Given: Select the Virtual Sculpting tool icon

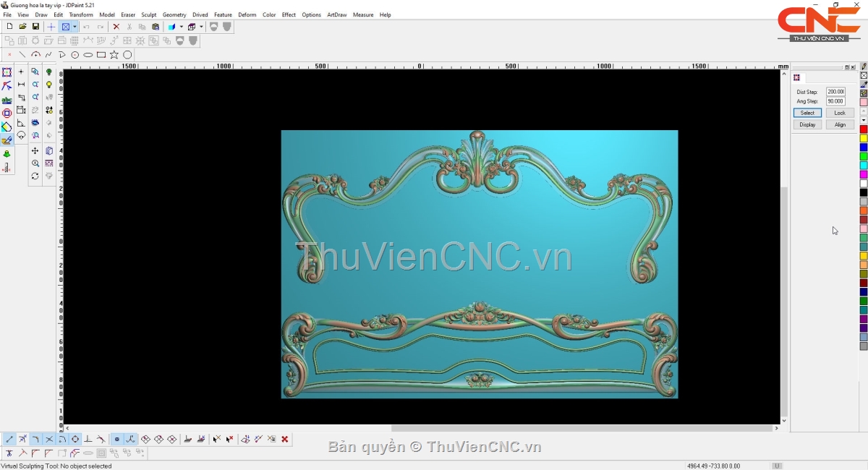Looking at the screenshot, I should coord(7,140).
